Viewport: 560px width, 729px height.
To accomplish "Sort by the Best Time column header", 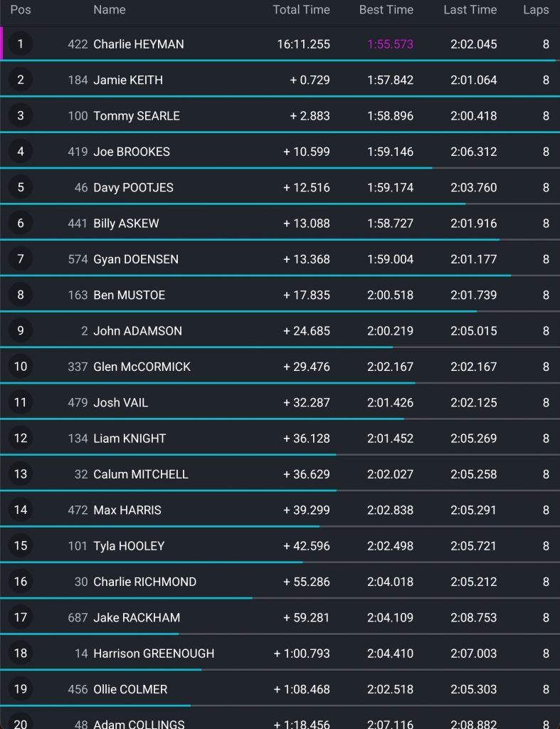I will [386, 10].
